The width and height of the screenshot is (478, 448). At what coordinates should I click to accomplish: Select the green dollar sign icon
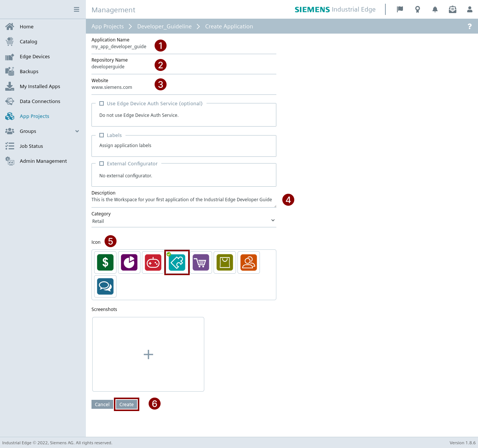point(105,262)
